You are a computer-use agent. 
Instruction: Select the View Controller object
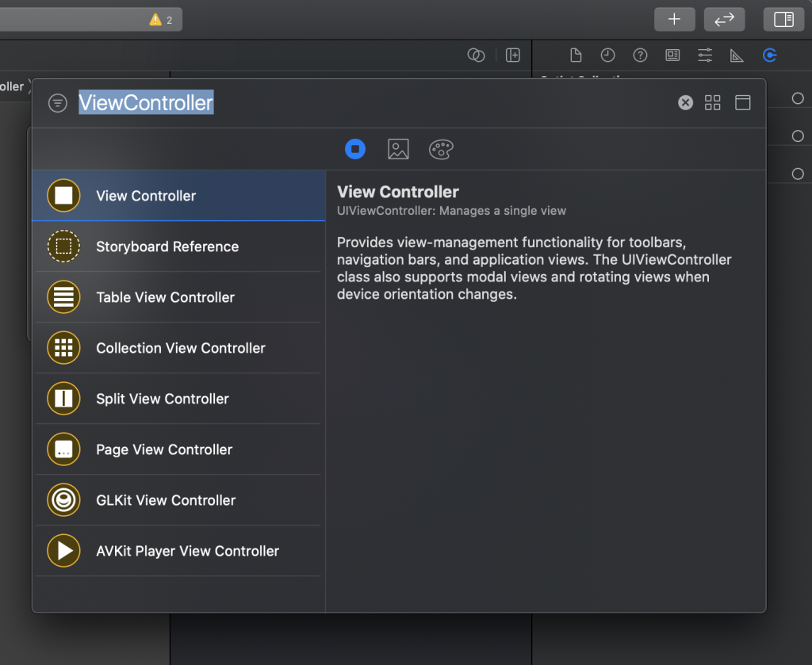(x=178, y=196)
